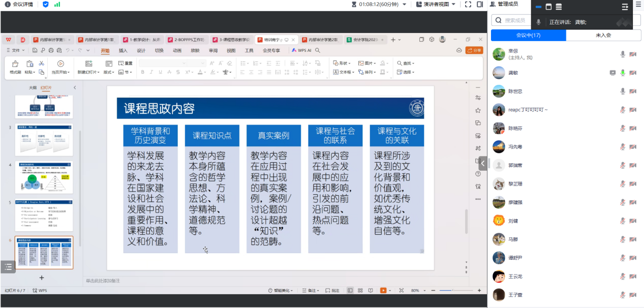
Task: Click the Cut scissors icon
Action: (42, 64)
